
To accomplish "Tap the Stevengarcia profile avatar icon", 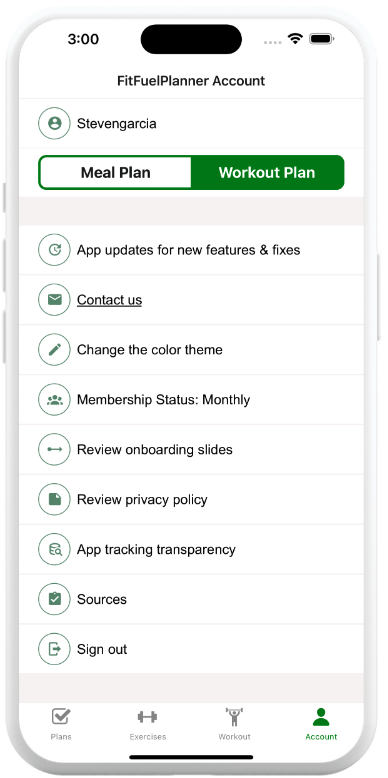I will (55, 123).
